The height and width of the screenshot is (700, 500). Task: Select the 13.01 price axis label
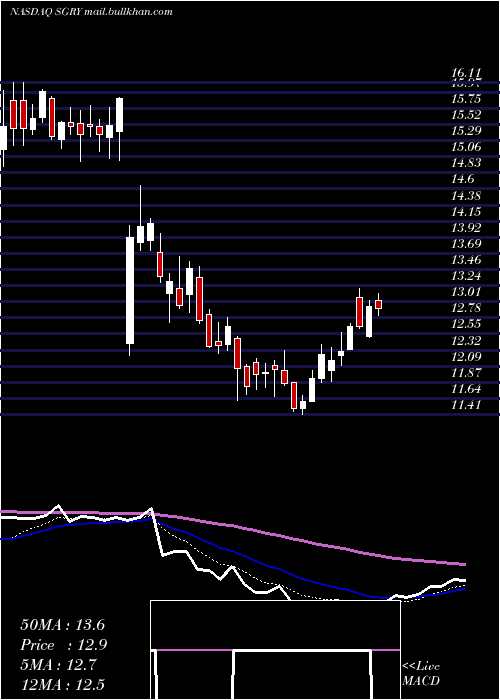click(466, 292)
